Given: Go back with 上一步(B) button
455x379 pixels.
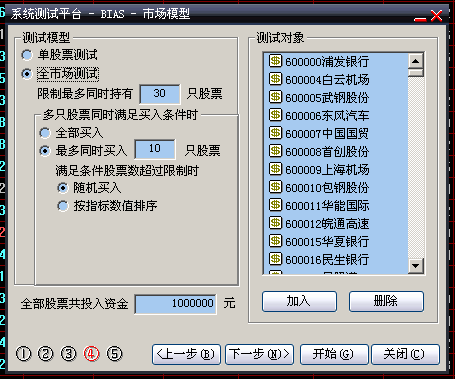Looking at the screenshot, I should (186, 354).
